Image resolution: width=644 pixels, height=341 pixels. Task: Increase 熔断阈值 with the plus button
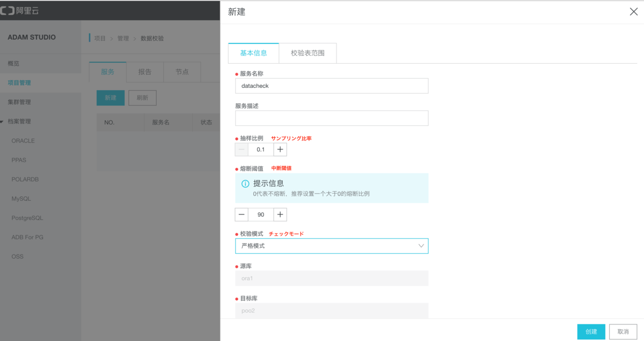point(280,214)
